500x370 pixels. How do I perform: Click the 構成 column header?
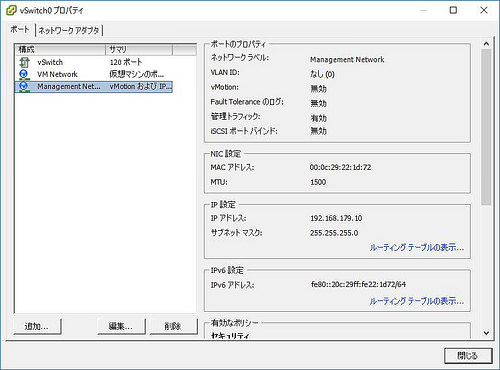[x=61, y=50]
